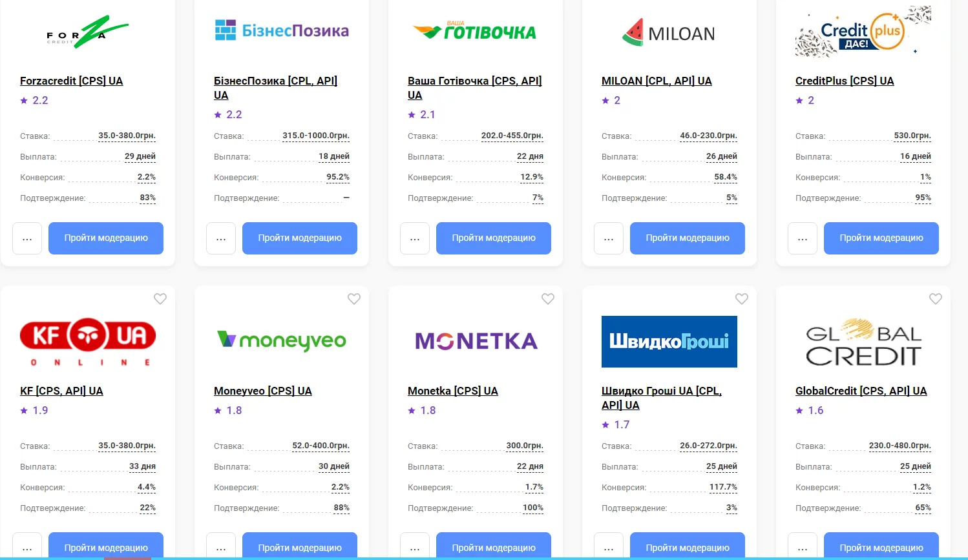Viewport: 968px width, 560px height.
Task: Click the Moneyveo logo image
Action: (x=282, y=340)
